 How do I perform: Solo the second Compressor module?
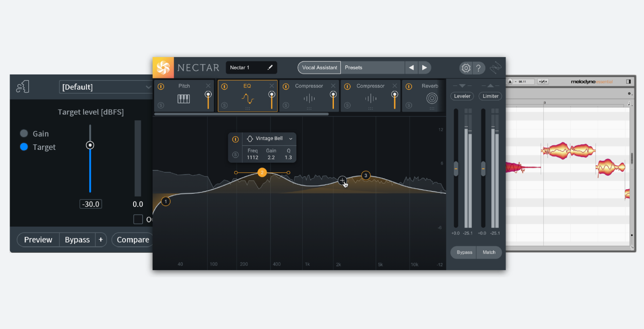(x=347, y=106)
